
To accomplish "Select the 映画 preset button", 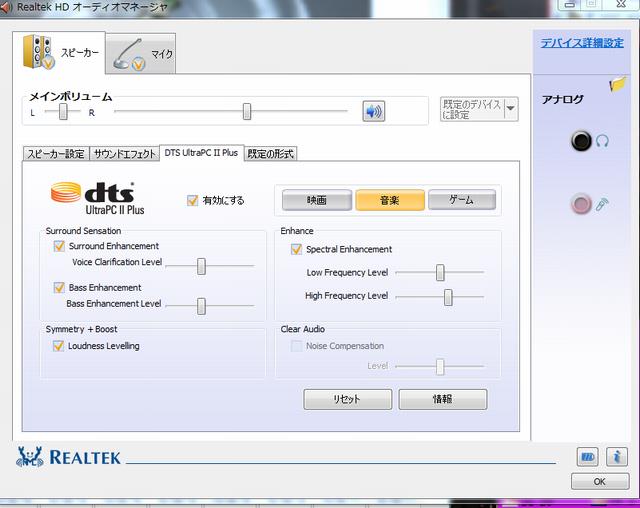I will coord(317,200).
